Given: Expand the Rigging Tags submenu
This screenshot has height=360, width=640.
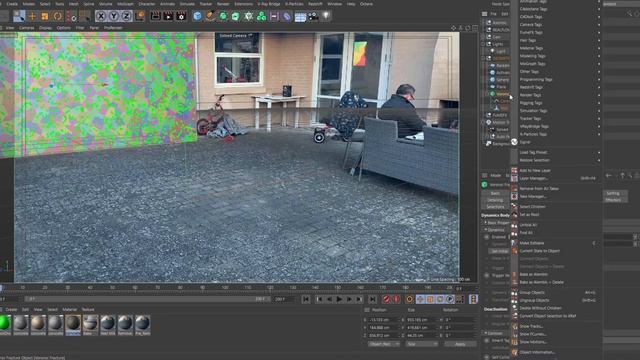Looking at the screenshot, I should point(559,103).
